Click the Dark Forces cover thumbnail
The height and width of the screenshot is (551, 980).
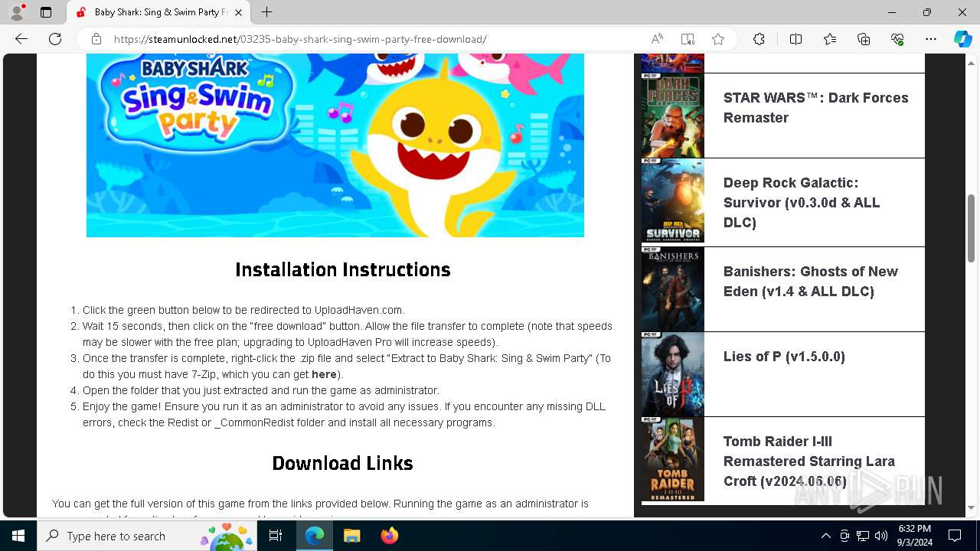pos(672,116)
